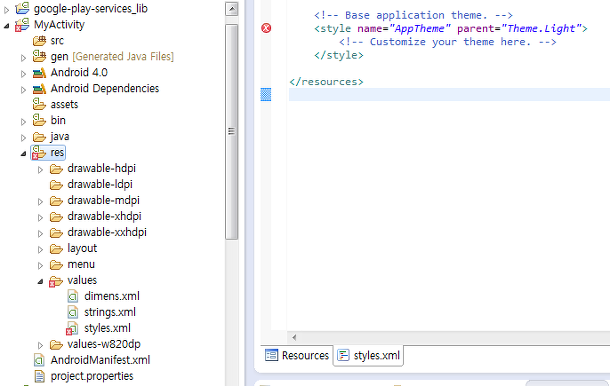Select the project.properties file name
Viewport: 610px width, 386px height.
[x=92, y=376]
